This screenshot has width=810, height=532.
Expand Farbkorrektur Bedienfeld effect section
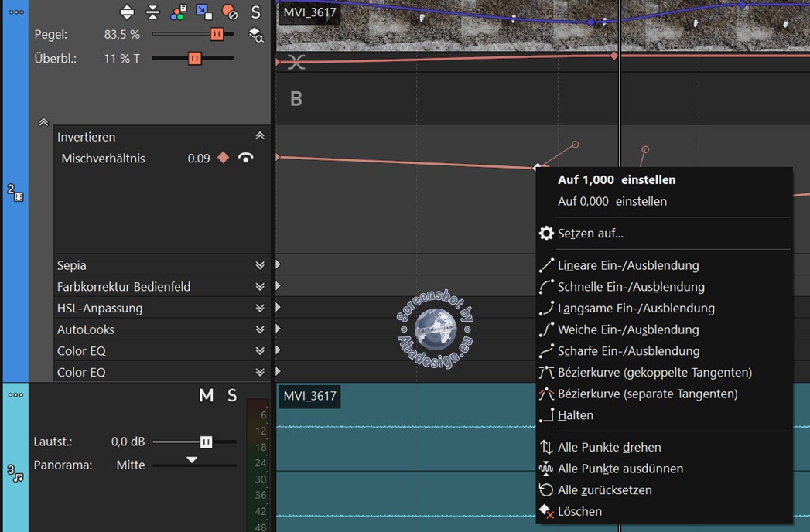pyautogui.click(x=260, y=287)
